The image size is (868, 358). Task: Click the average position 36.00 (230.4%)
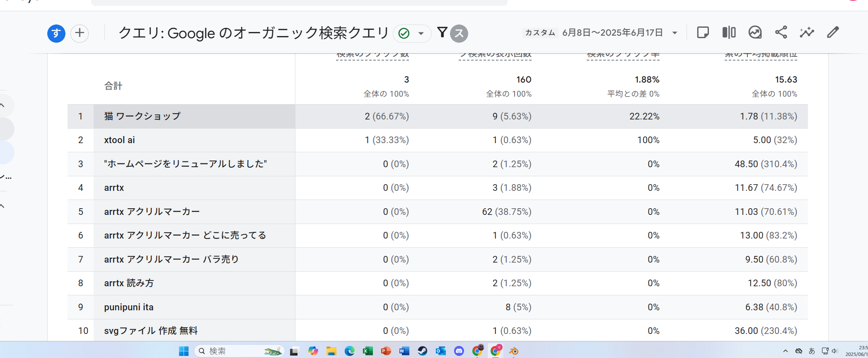[766, 331]
